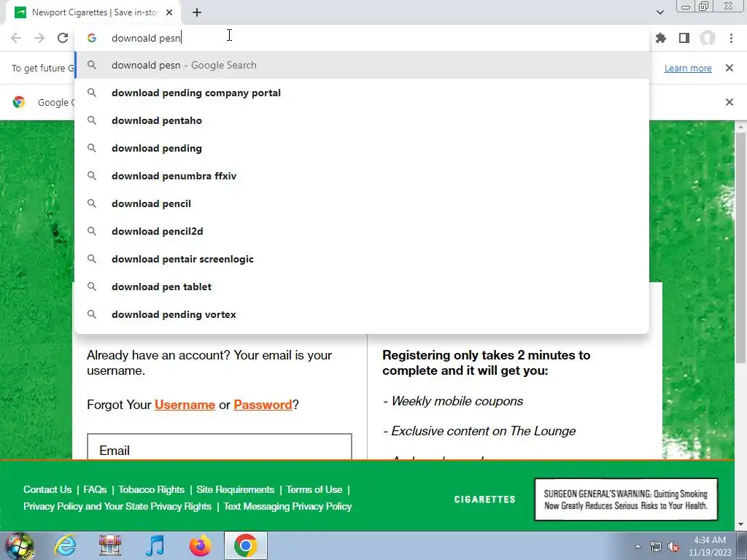Image resolution: width=747 pixels, height=560 pixels.
Task: Open the Site Requirements footer link
Action: tap(236, 489)
